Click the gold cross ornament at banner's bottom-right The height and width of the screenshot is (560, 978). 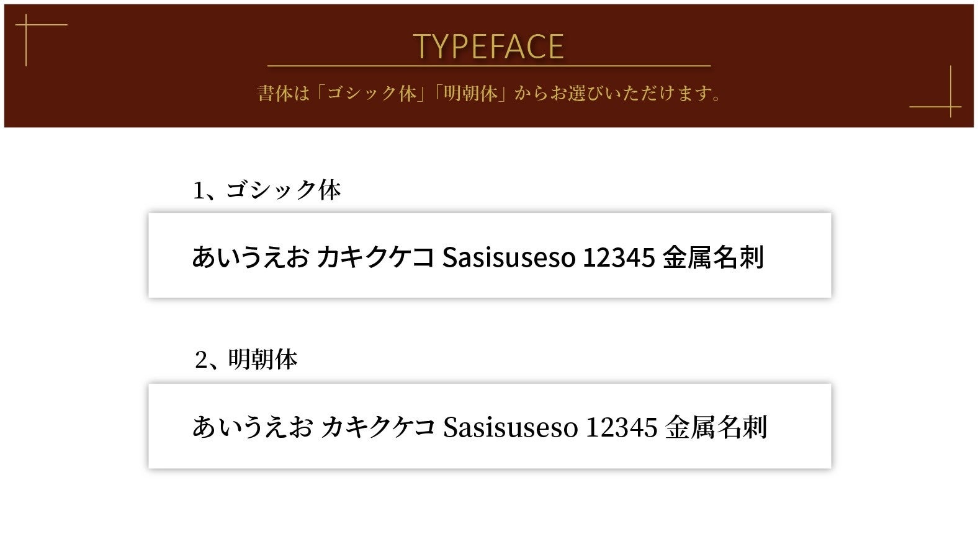tap(951, 107)
